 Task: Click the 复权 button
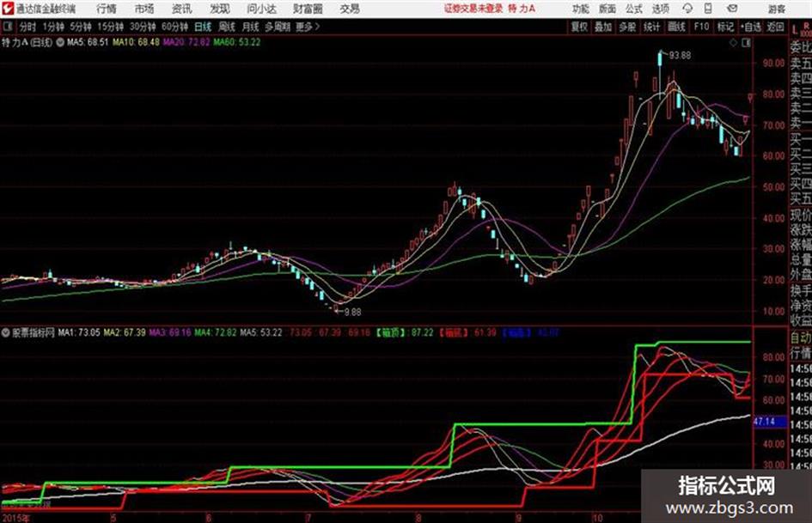[579, 27]
